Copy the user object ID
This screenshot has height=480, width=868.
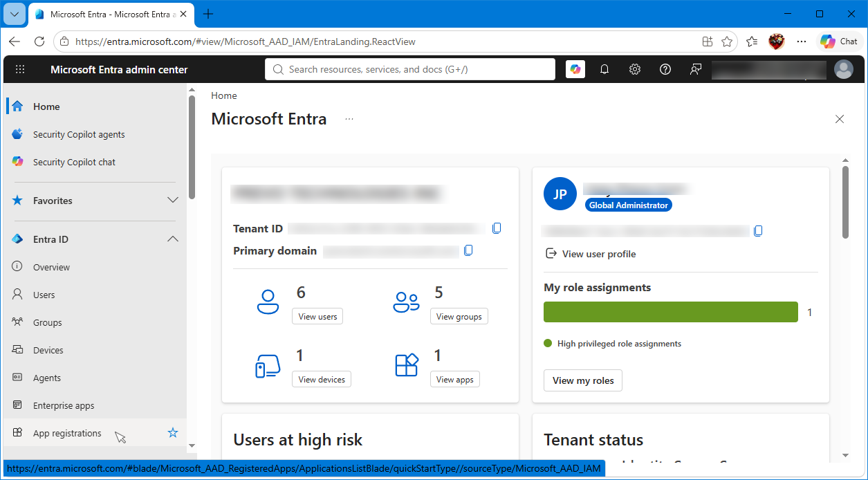click(x=758, y=230)
